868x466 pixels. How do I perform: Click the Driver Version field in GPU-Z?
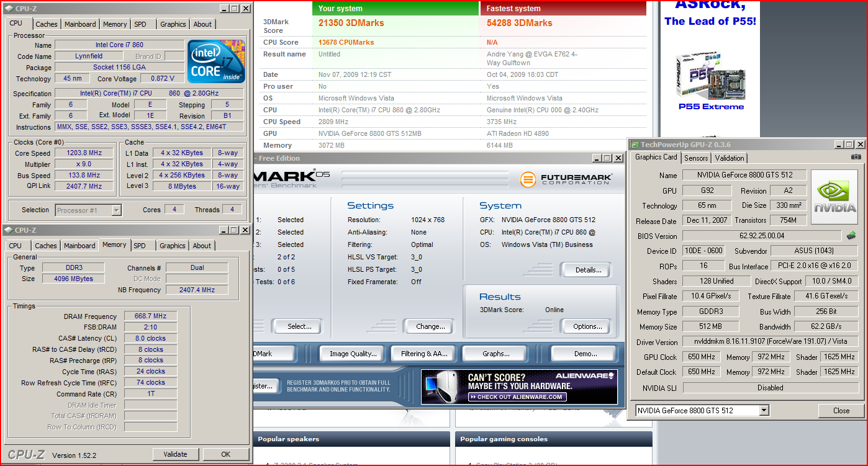(x=771, y=342)
